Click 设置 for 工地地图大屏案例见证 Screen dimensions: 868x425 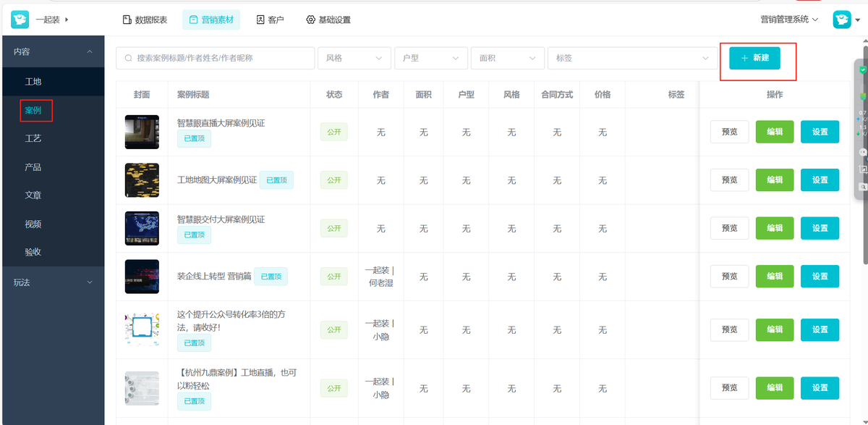coord(820,180)
